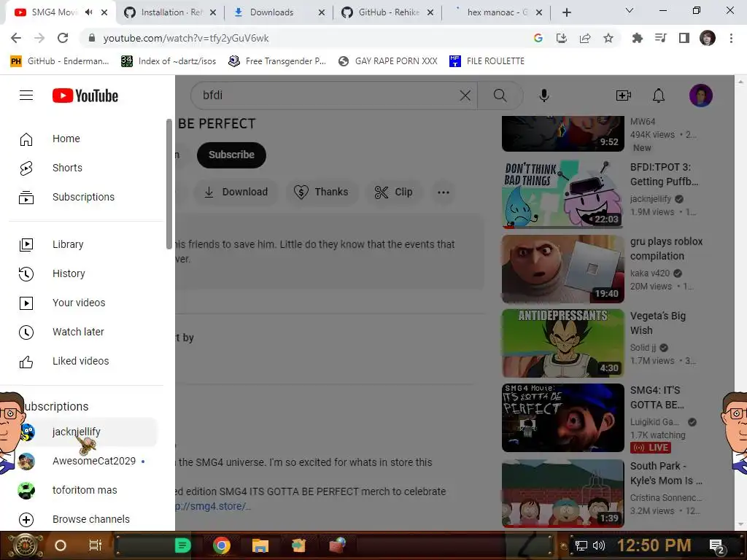Open the YouTube hamburger guide menu

coord(26,96)
